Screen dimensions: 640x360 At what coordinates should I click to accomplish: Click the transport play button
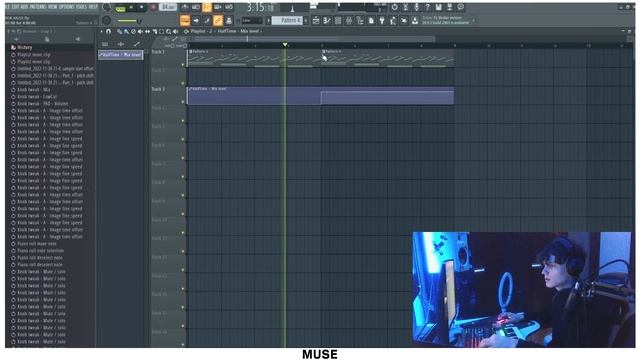[131, 8]
